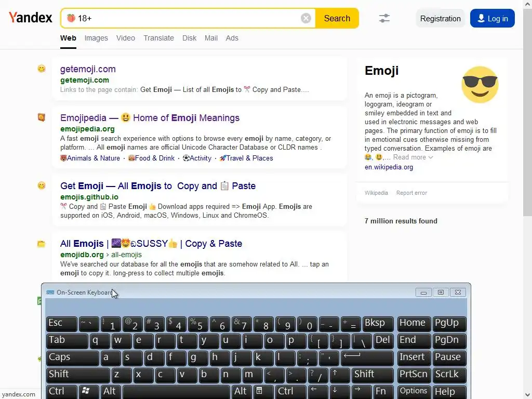Open Emojipedia Home of Emoji Meanings link
The image size is (532, 399).
click(x=150, y=118)
